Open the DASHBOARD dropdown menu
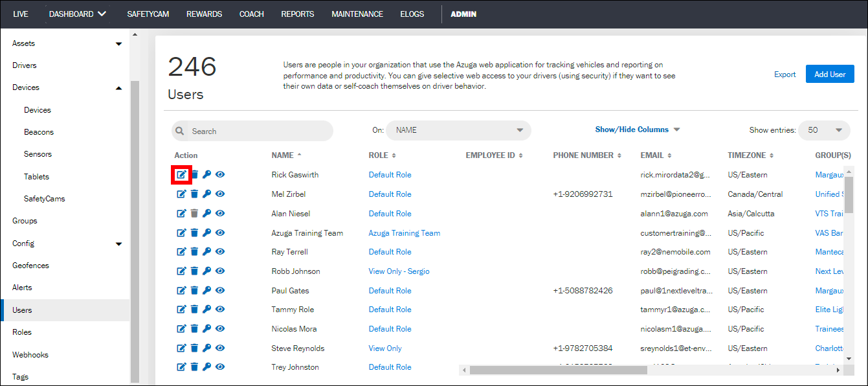The height and width of the screenshot is (386, 868). [x=78, y=14]
